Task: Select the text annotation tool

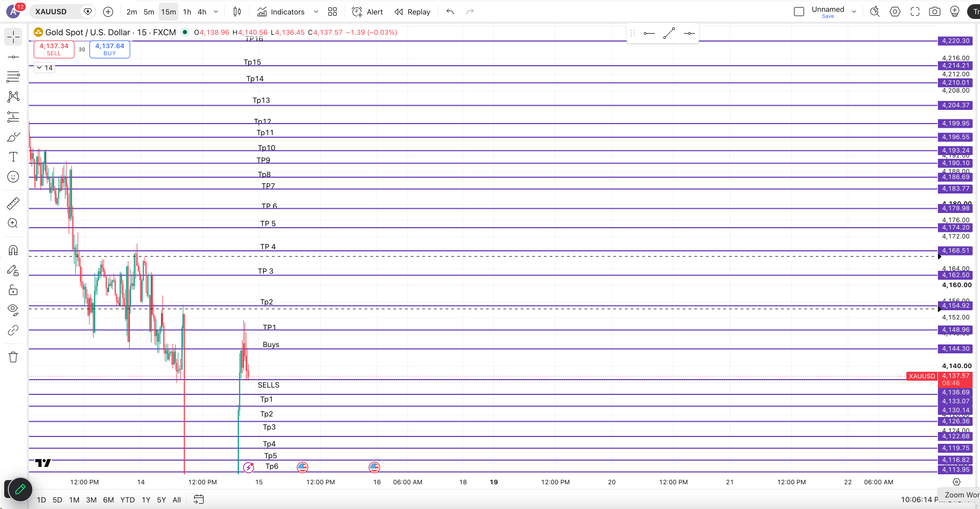Action: coord(13,157)
